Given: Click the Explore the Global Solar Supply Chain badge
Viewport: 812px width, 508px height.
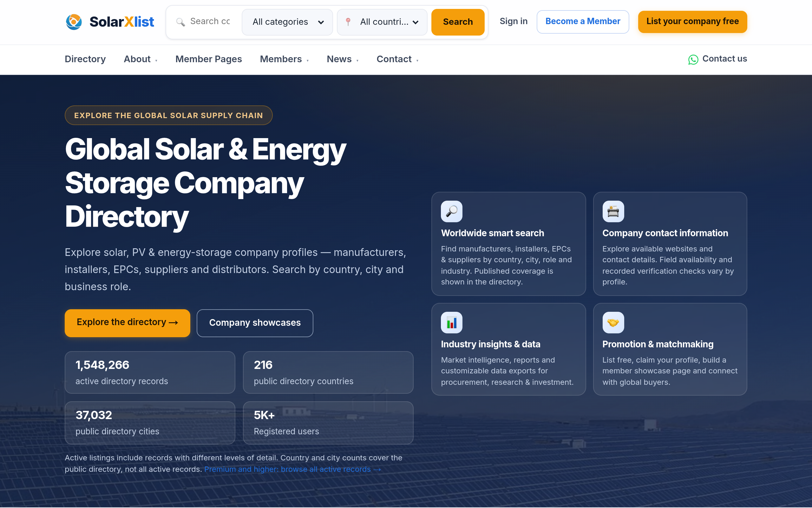Looking at the screenshot, I should pos(168,115).
